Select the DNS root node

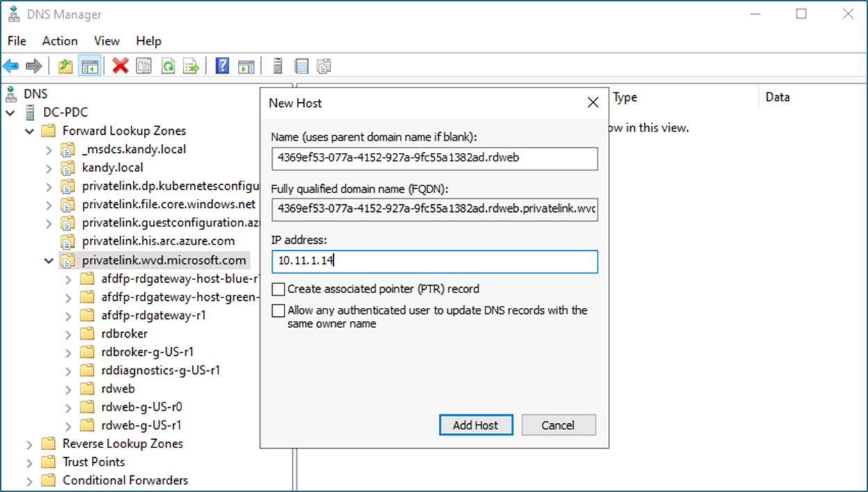[x=35, y=94]
